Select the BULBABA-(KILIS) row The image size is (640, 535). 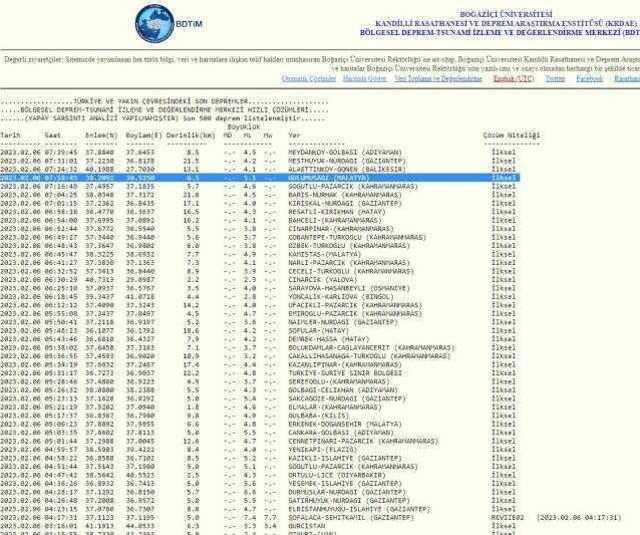[260, 416]
